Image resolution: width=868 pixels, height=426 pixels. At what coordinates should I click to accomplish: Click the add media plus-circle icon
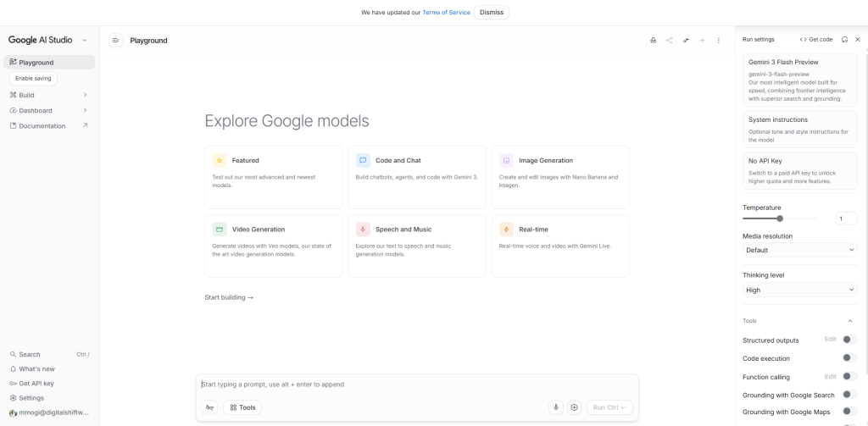(x=574, y=407)
